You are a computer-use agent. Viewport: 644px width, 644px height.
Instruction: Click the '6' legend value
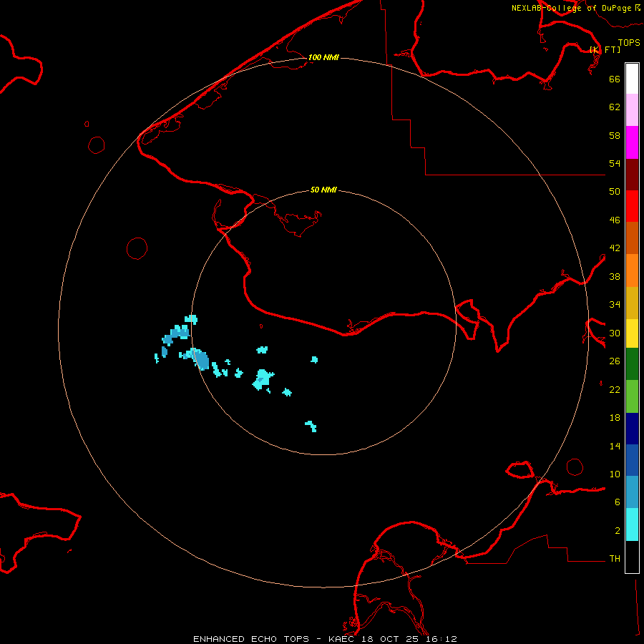coord(618,502)
